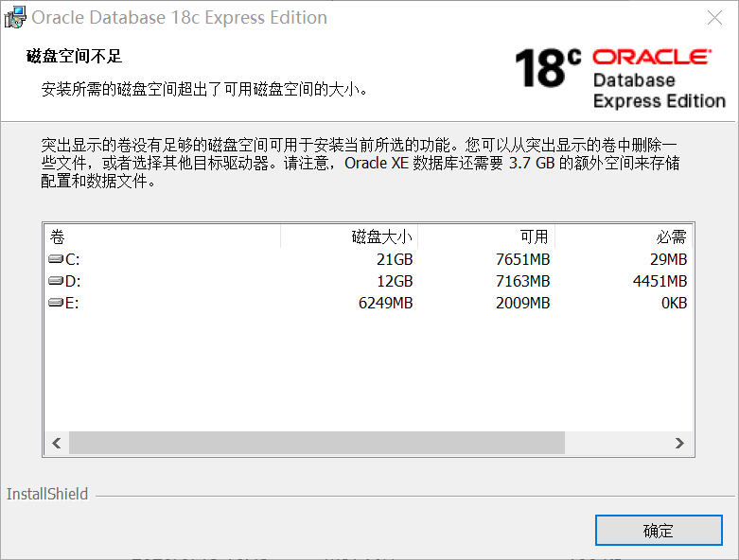Click the Oracle 18c logo

[x=620, y=79]
